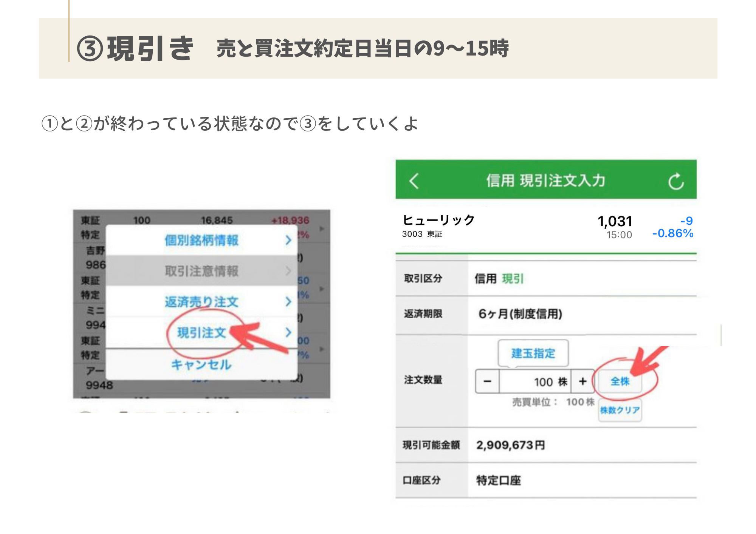Click the 特定口座 account type value
756x534 pixels.
click(x=498, y=480)
